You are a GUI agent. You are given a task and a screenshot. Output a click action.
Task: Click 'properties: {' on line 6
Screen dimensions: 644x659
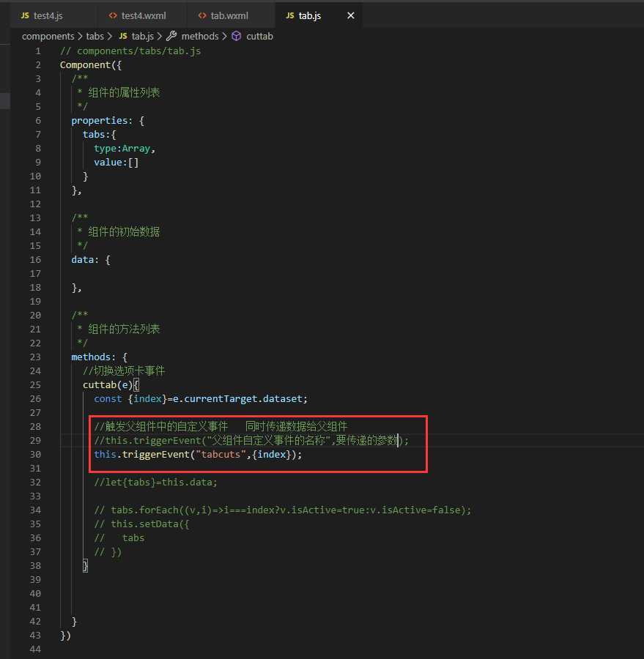pyautogui.click(x=108, y=121)
